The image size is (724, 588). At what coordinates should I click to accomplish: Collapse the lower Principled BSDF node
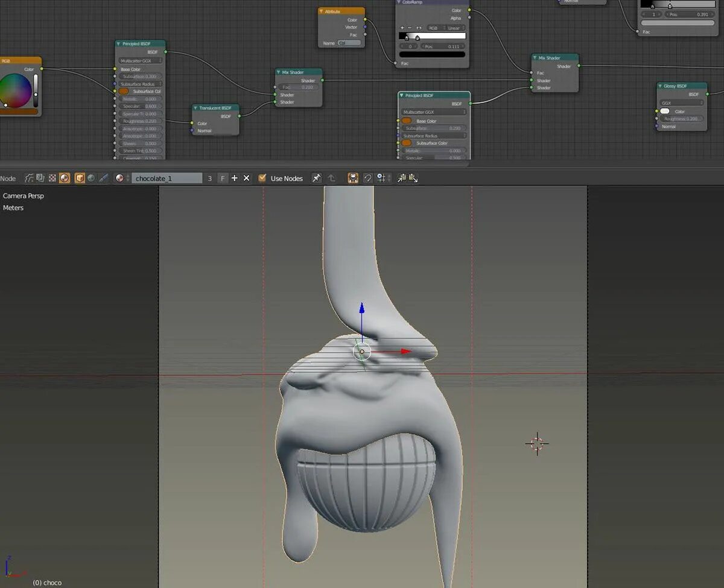402,95
